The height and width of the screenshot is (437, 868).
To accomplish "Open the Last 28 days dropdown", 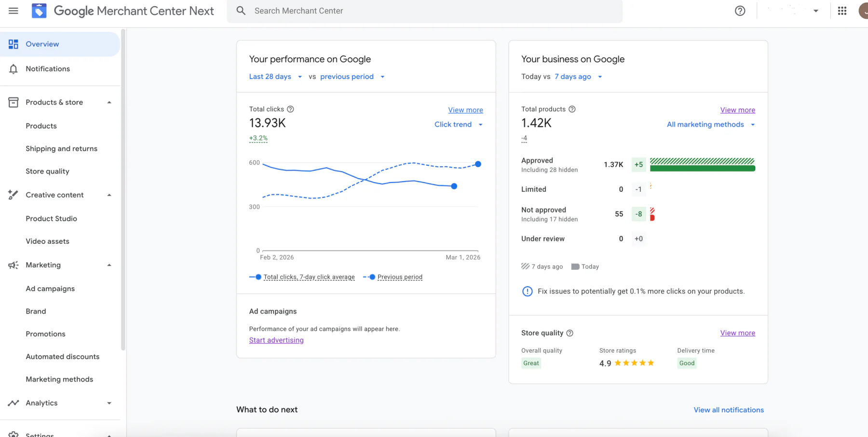I will pos(275,77).
